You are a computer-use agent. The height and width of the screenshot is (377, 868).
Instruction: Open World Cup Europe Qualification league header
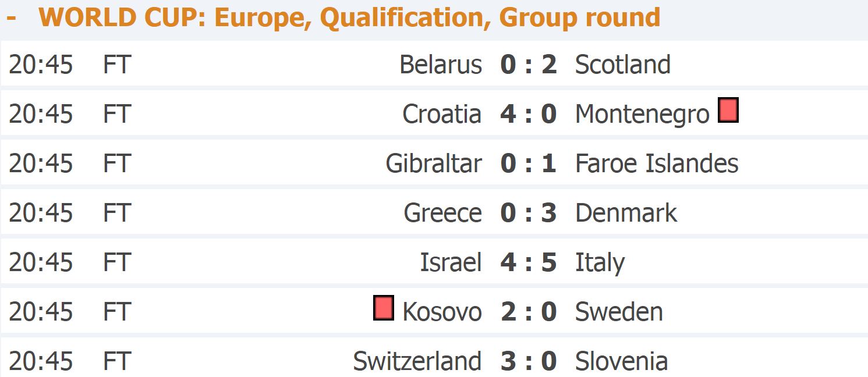[349, 17]
